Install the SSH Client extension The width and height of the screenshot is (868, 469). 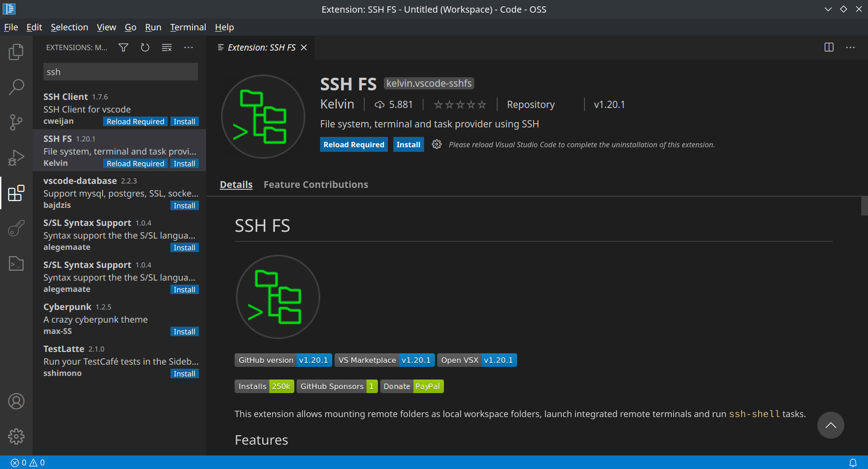[184, 122]
